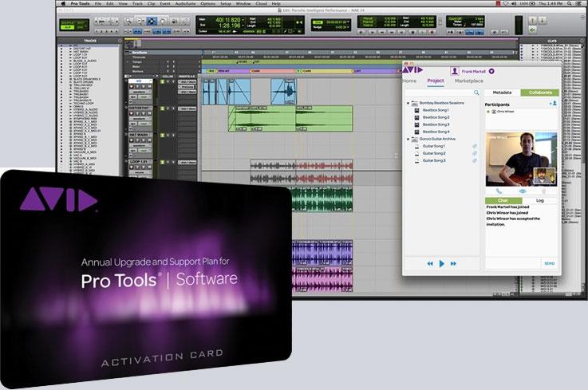The image size is (588, 390).
Task: Select the Trim tool in toolbar
Action: point(140,22)
